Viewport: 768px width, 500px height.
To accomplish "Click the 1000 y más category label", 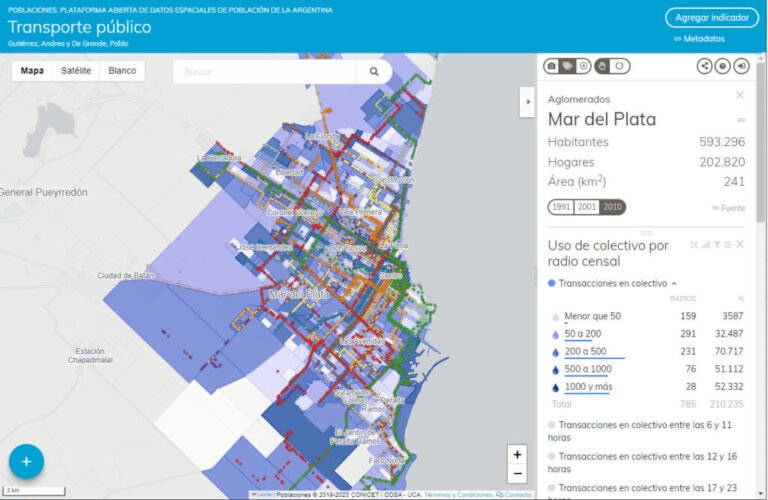I will [x=588, y=386].
